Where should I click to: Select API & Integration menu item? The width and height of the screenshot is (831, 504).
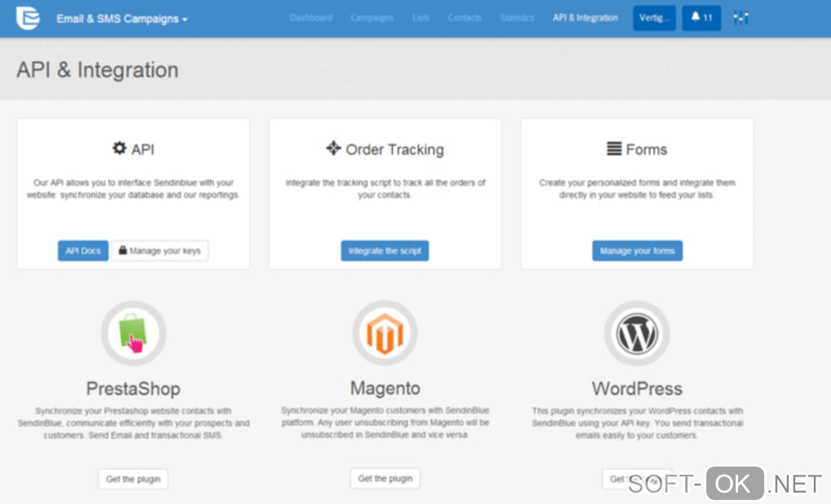click(585, 18)
